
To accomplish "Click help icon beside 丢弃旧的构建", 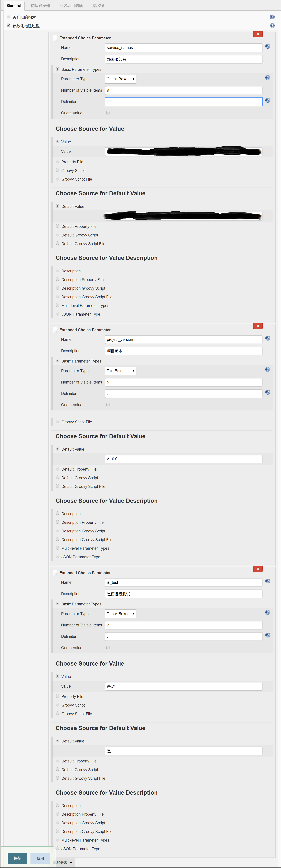I will pos(272,17).
